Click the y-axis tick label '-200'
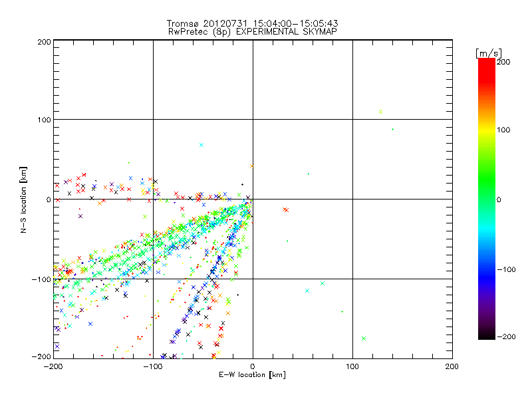532x399 pixels. click(x=41, y=356)
